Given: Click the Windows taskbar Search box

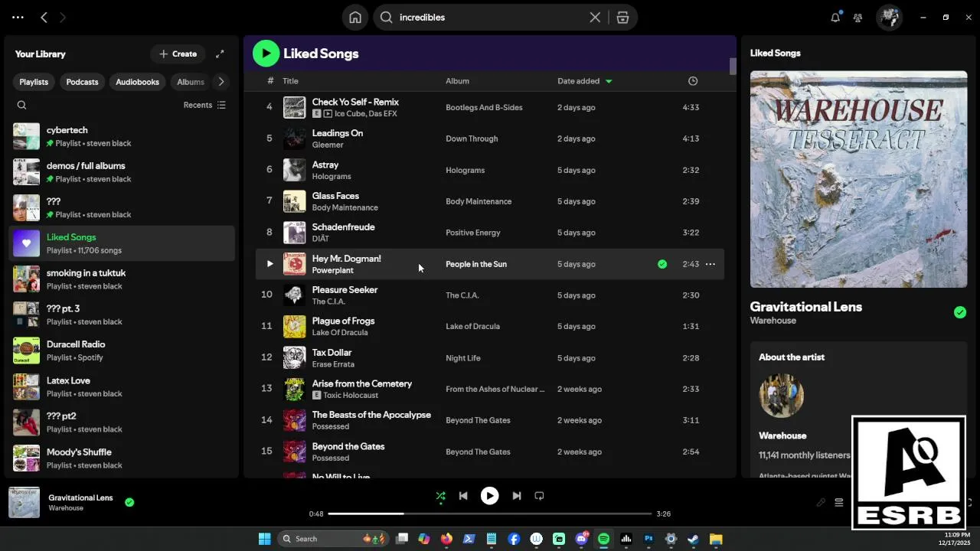Looking at the screenshot, I should tap(334, 539).
